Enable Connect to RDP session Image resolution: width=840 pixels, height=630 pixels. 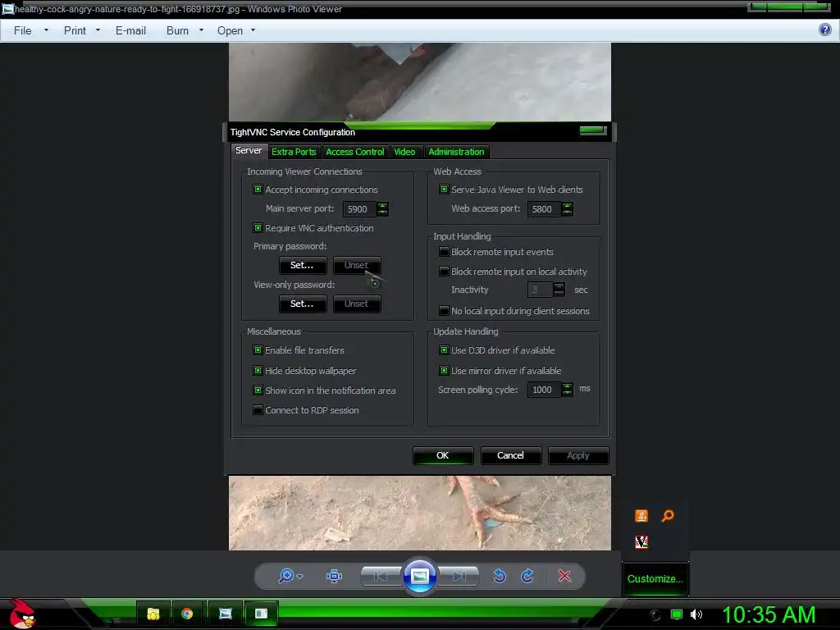click(x=258, y=410)
